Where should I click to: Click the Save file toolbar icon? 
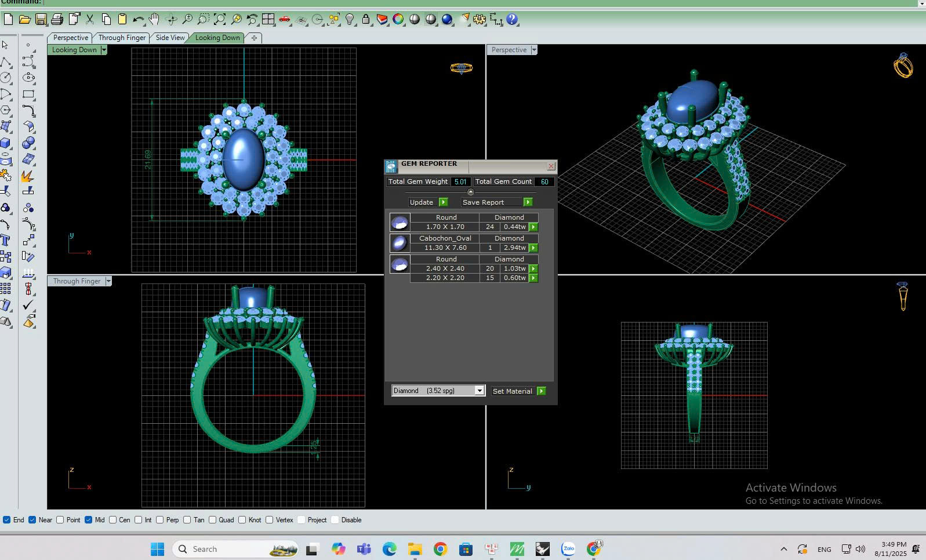[x=41, y=20]
